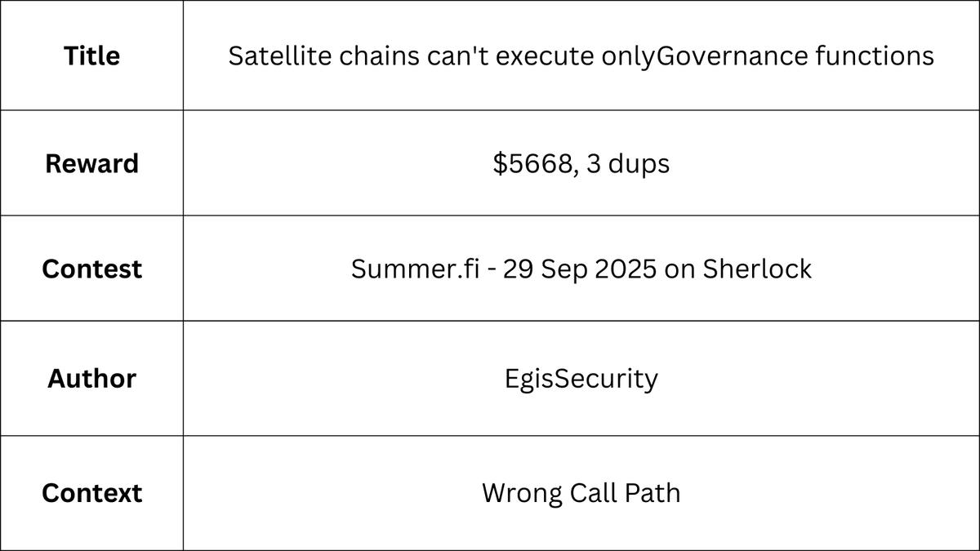
Task: Click the Contest label cell
Action: tap(91, 269)
